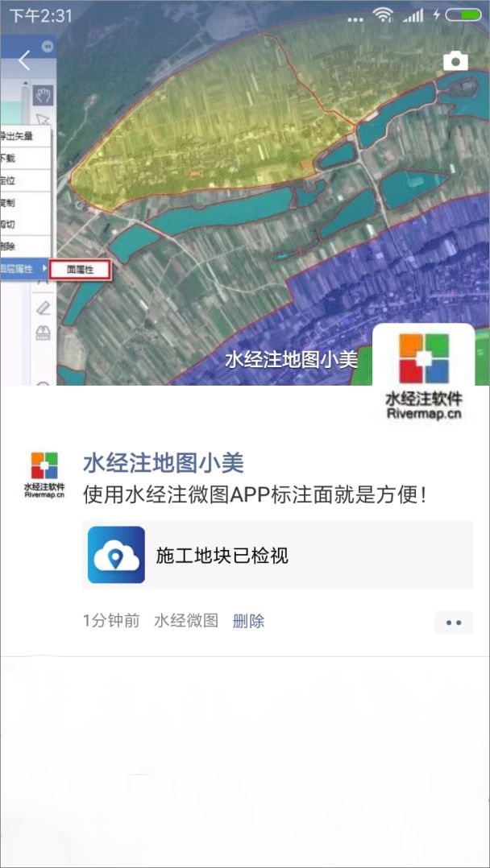Image resolution: width=490 pixels, height=868 pixels.
Task: Choose the 定位 menu entry in cover image
Action: [x=26, y=180]
